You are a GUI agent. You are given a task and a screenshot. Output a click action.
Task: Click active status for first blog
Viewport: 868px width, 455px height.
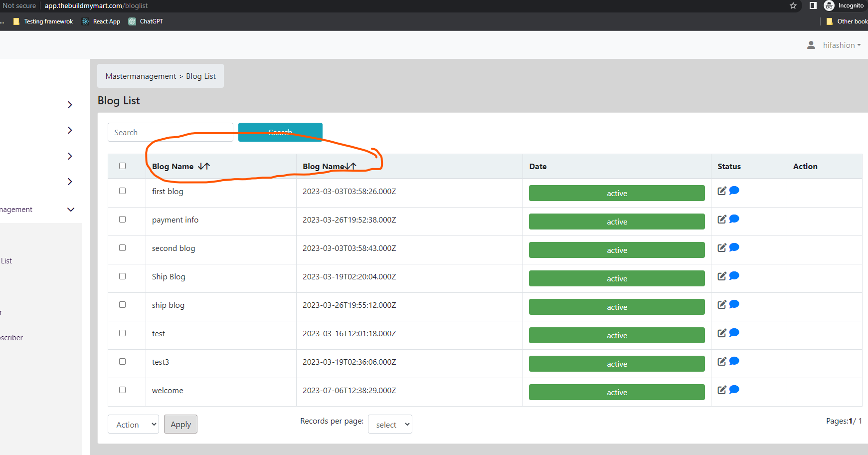pos(617,193)
